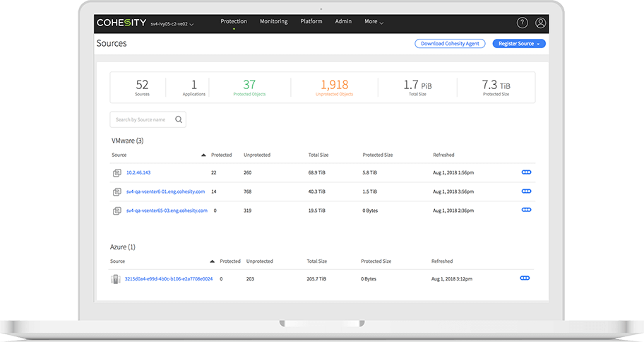644x342 pixels.
Task: Open the Platform menu
Action: 311,21
